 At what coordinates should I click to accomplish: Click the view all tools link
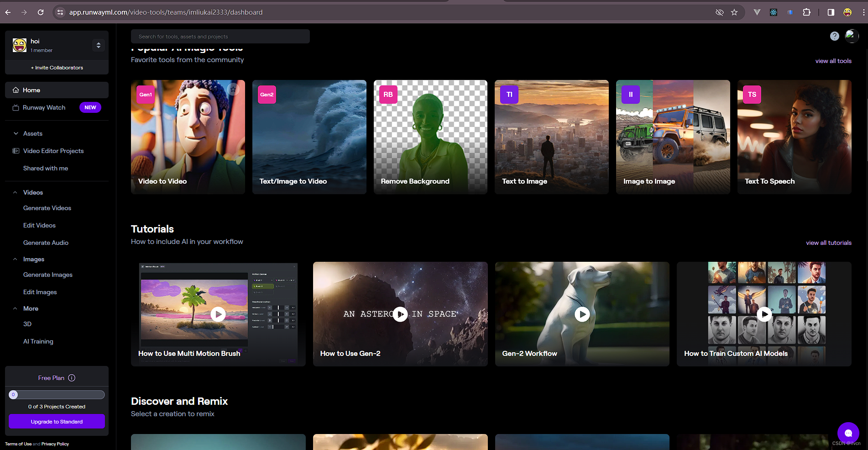pyautogui.click(x=833, y=61)
